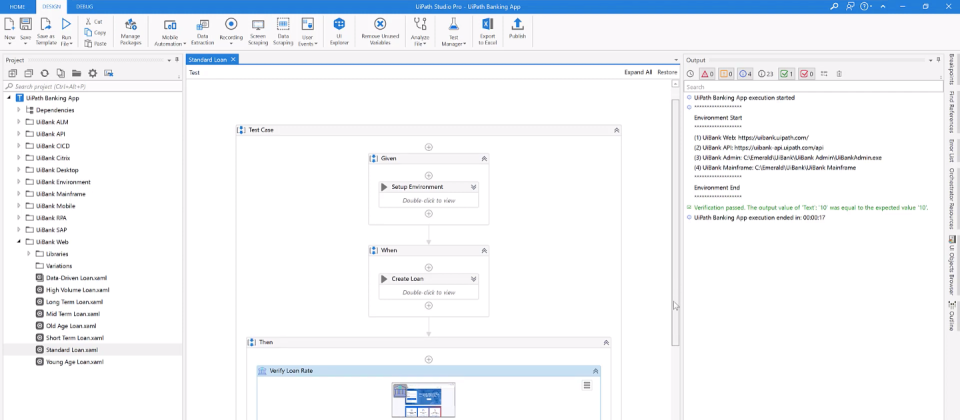Toggle error messages filter in Output
The image size is (960, 420).
point(707,74)
